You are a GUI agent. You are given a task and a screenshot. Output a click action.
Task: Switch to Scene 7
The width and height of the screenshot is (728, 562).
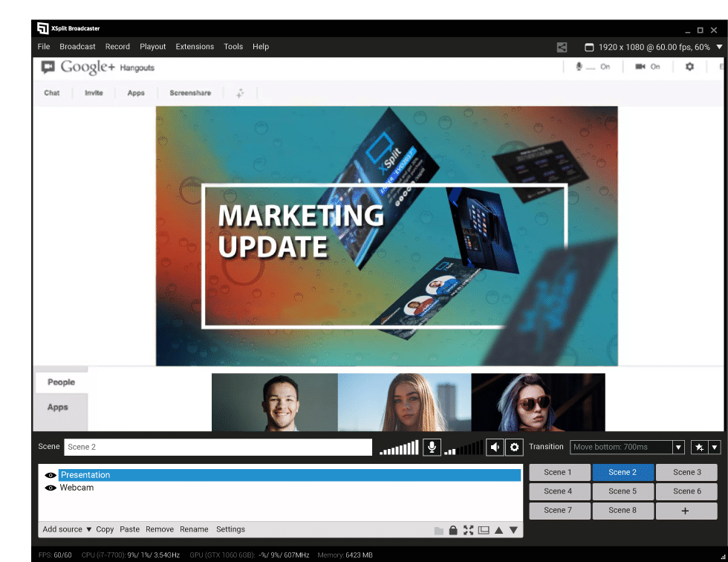click(x=559, y=511)
